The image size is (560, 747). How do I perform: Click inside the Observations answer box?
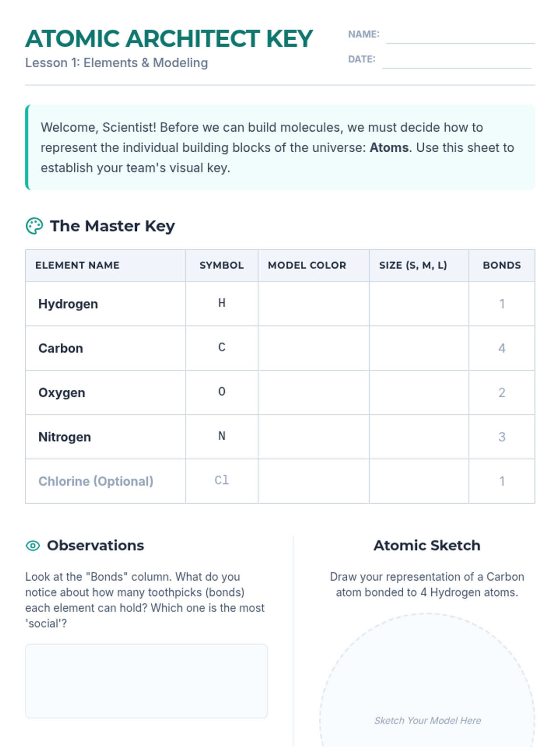[146, 681]
